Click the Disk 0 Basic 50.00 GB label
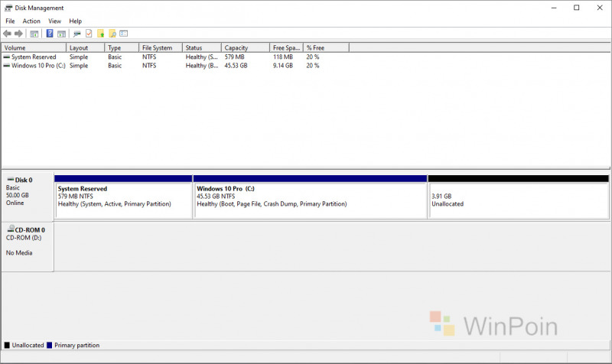 click(28, 197)
